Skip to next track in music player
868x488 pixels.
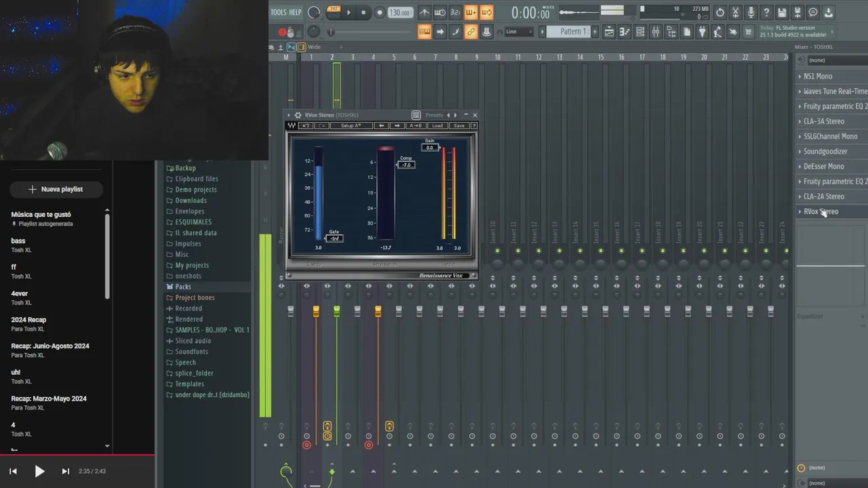65,471
